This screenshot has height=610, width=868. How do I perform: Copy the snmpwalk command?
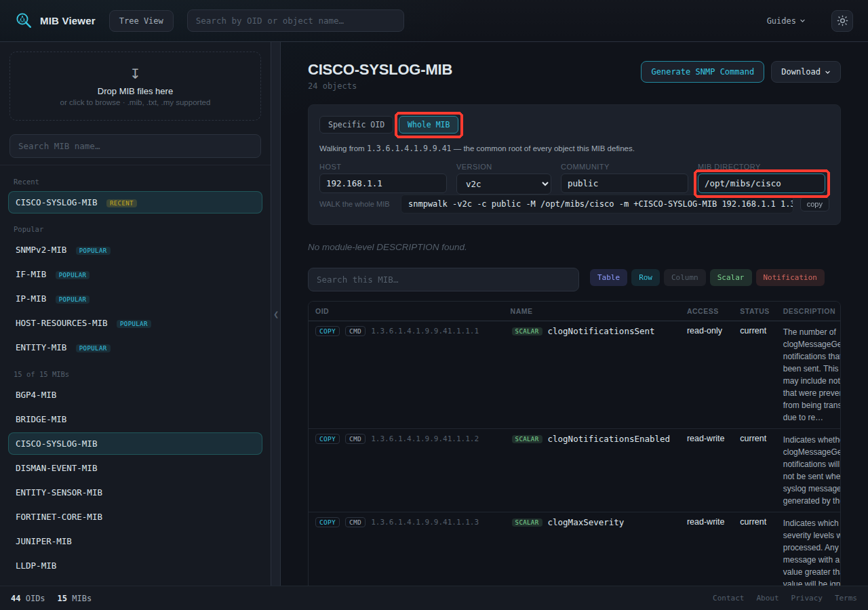coord(814,204)
